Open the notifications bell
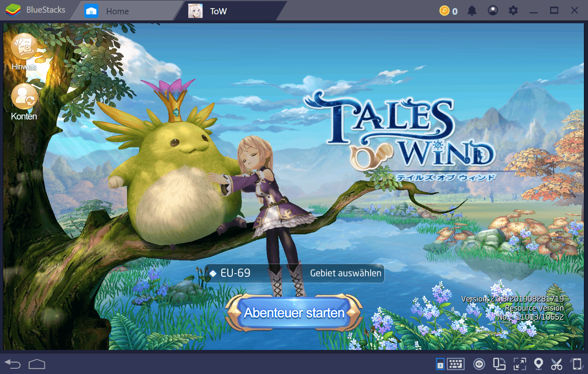This screenshot has height=374, width=588. point(472,11)
